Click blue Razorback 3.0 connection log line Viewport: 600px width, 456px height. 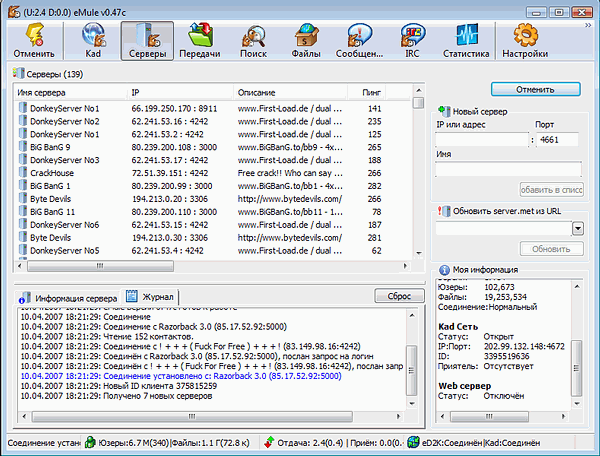point(181,376)
